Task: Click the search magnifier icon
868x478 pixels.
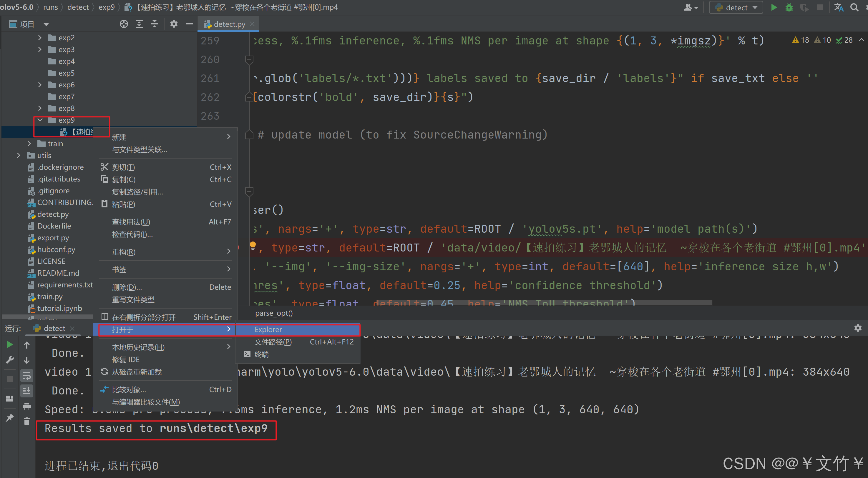Action: tap(854, 7)
